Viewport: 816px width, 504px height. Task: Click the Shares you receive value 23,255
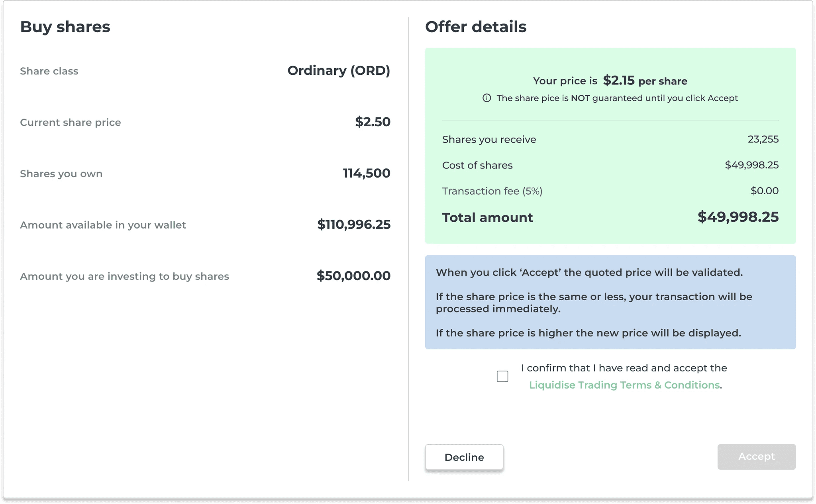pos(763,139)
